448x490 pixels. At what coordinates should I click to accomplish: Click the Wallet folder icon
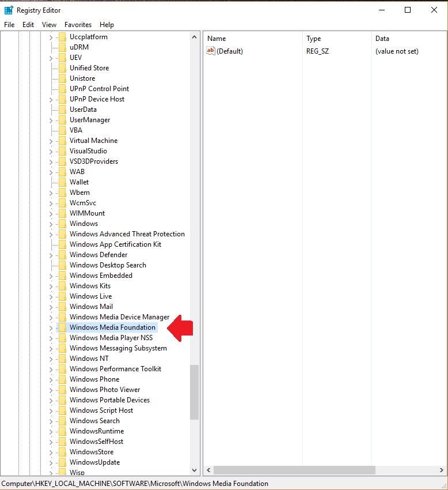[62, 182]
